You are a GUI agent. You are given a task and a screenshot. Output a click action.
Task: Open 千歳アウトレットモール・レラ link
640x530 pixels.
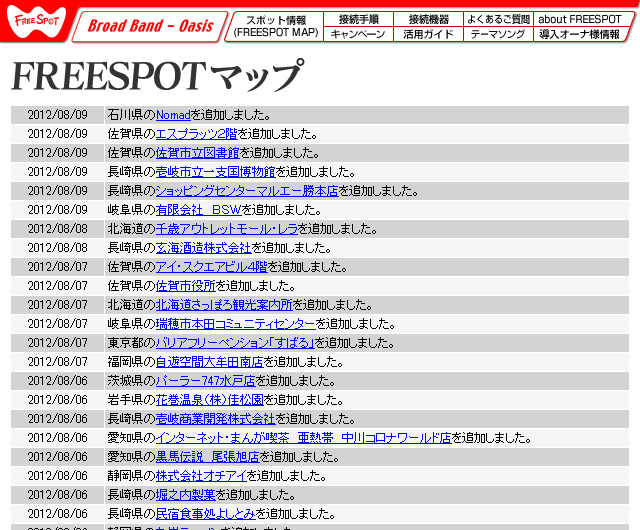coord(227,229)
